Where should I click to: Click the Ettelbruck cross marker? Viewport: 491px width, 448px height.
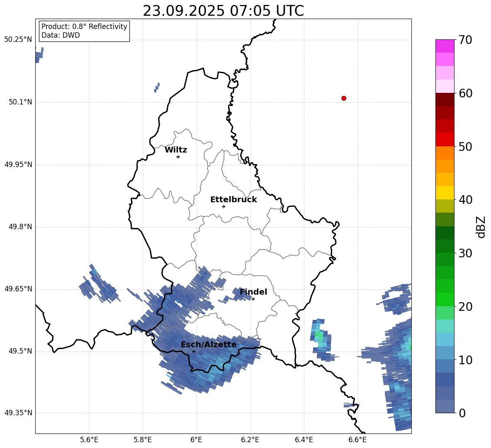(x=224, y=206)
